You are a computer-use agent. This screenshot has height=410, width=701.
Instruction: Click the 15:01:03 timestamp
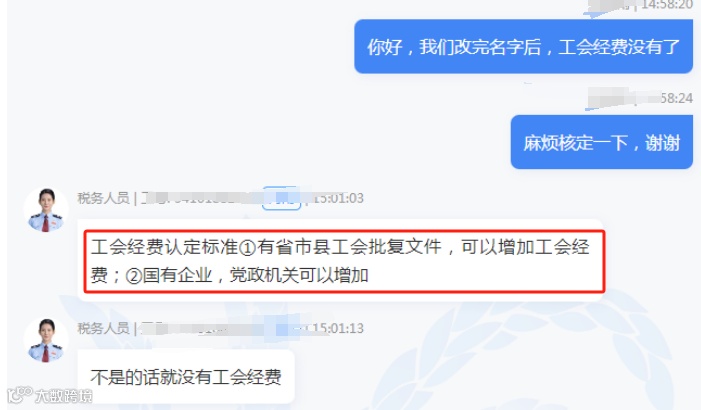point(338,198)
